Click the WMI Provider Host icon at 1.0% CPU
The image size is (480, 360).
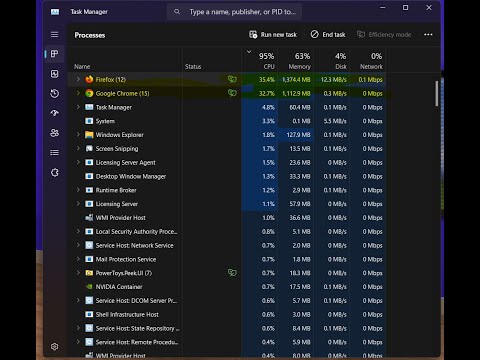tap(89, 218)
